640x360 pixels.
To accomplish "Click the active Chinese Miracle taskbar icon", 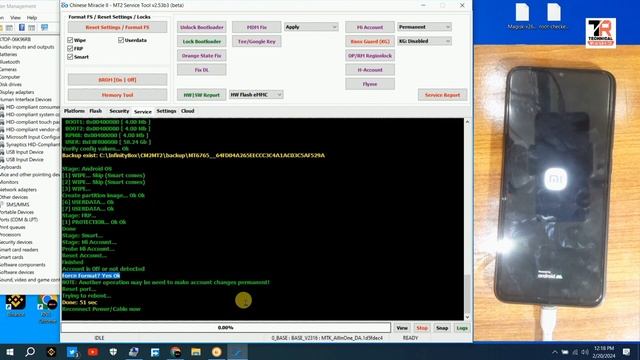I will pyautogui.click(x=238, y=351).
